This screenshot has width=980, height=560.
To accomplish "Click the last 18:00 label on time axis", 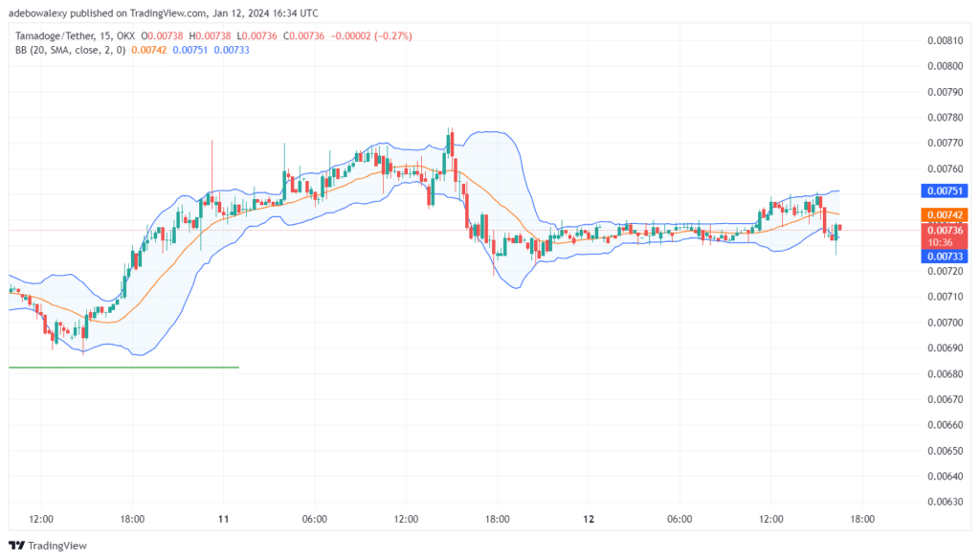I will [x=862, y=519].
